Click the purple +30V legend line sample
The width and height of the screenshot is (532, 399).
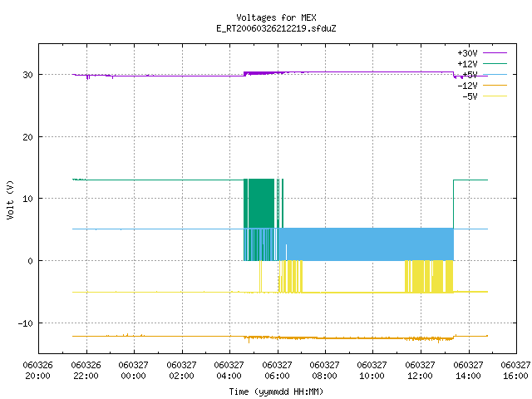[x=495, y=53]
